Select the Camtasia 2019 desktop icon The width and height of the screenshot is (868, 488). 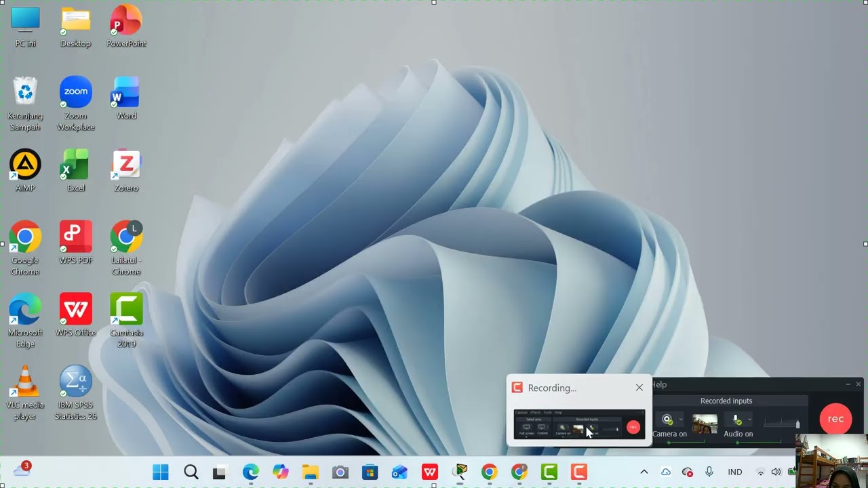click(126, 321)
